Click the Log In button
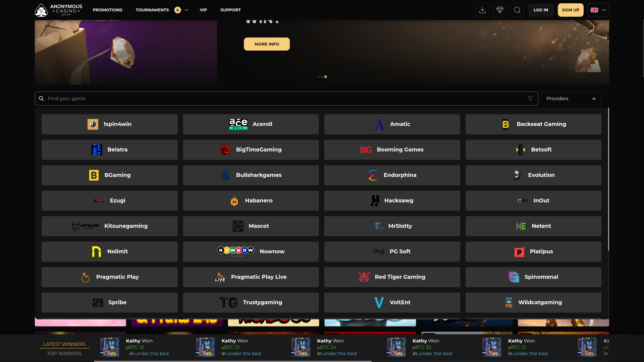The image size is (644, 362). click(x=541, y=10)
